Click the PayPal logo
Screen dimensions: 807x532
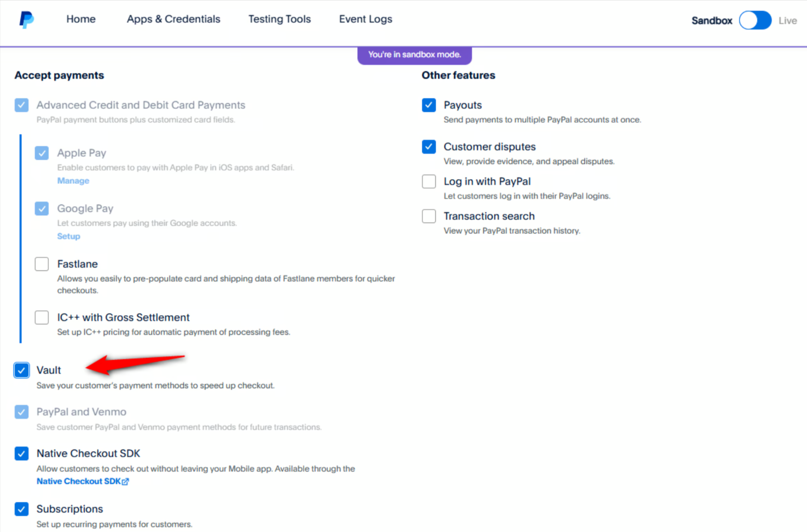tap(26, 19)
